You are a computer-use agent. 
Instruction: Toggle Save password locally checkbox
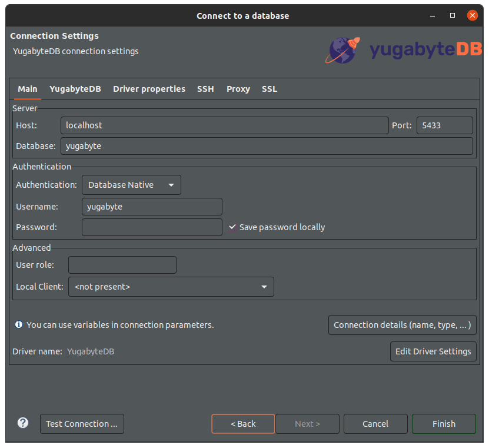point(232,227)
